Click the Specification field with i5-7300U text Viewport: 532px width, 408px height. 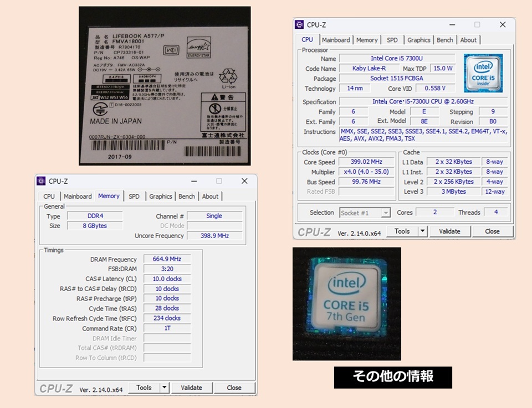[423, 101]
